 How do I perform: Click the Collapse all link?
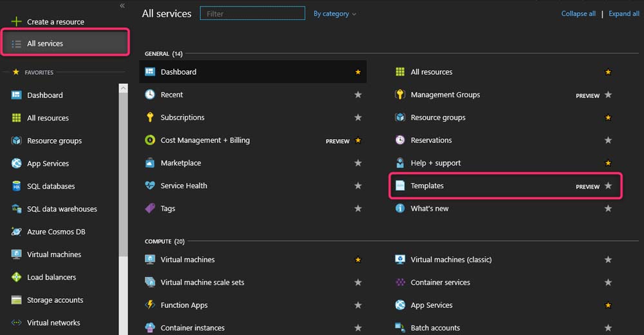(x=578, y=14)
